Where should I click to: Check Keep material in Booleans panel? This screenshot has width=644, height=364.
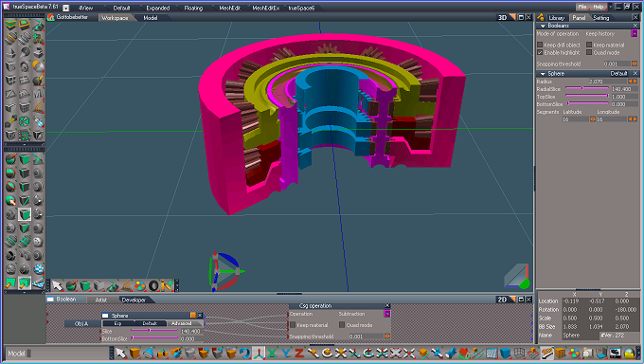589,45
